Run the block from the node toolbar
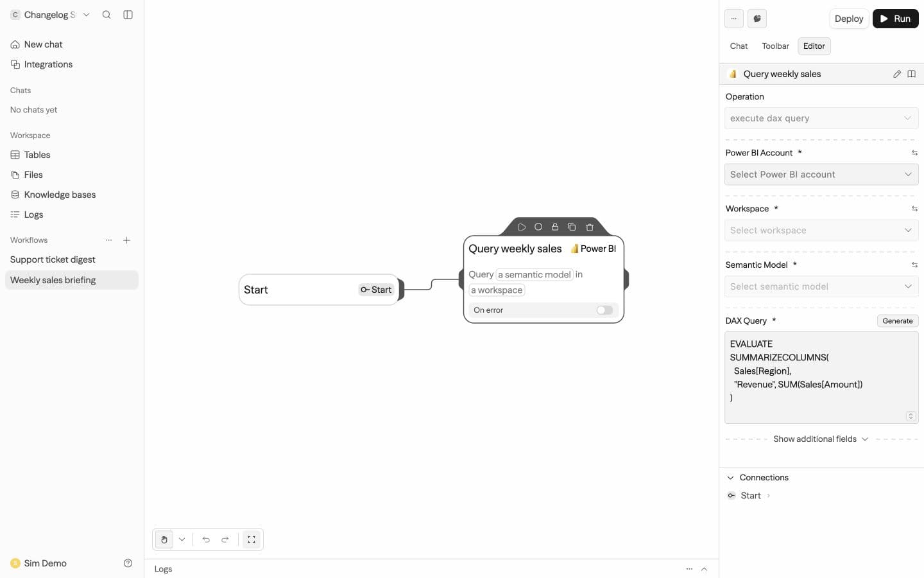924x578 pixels. 522,227
